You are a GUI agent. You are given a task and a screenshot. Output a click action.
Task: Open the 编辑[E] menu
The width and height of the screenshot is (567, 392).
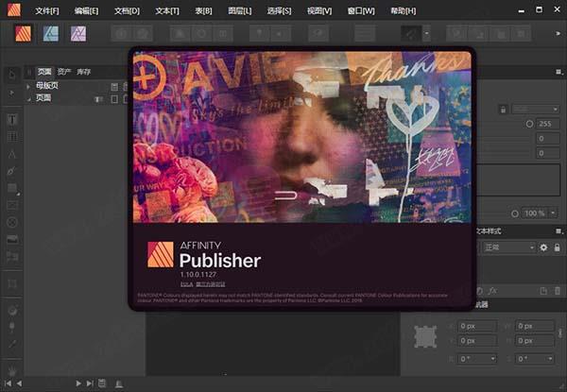86,10
